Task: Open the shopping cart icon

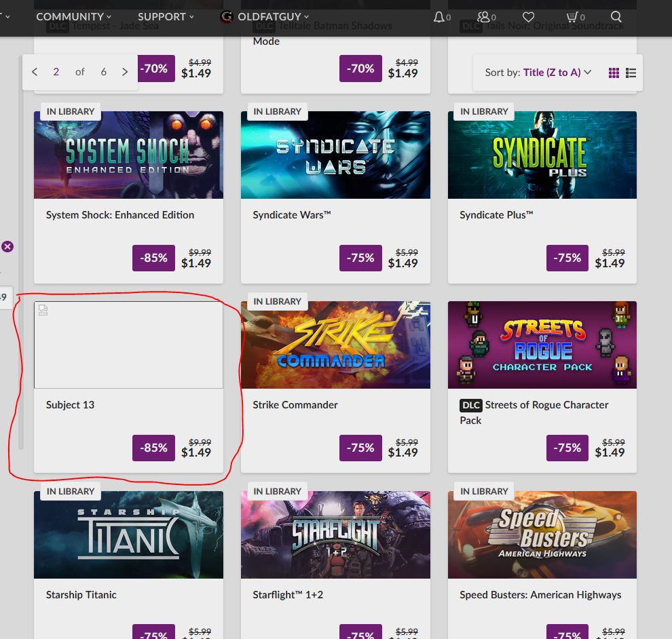Action: click(x=572, y=17)
